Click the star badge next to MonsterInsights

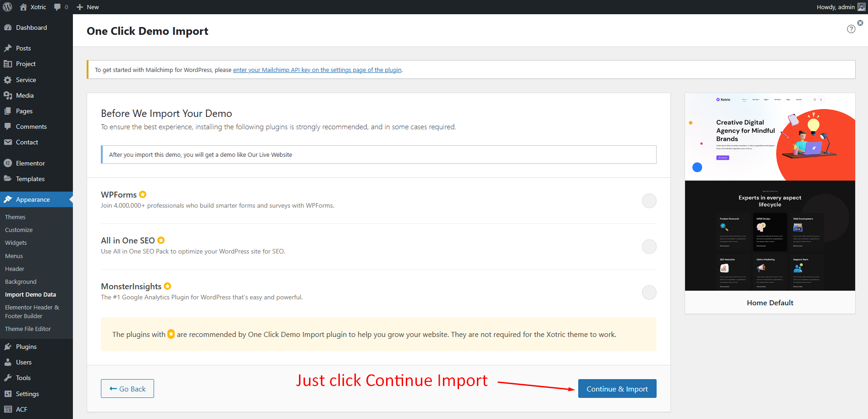click(x=167, y=286)
